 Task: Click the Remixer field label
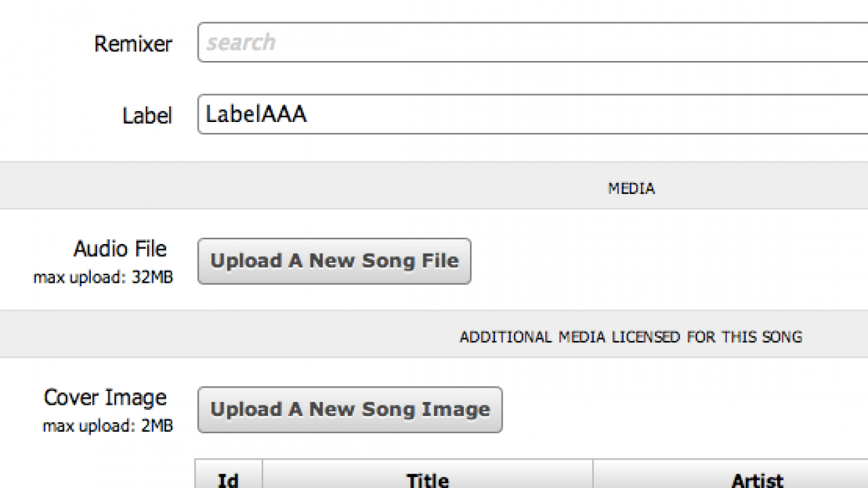133,44
